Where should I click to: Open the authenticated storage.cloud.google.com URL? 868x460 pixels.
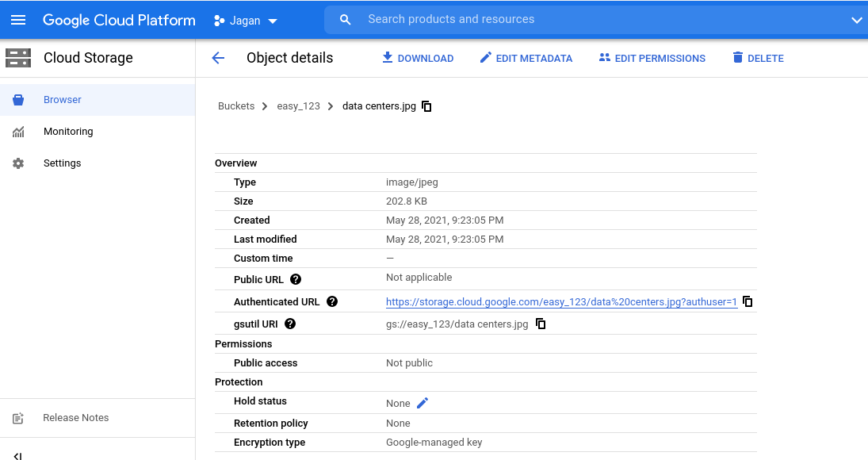coord(561,301)
